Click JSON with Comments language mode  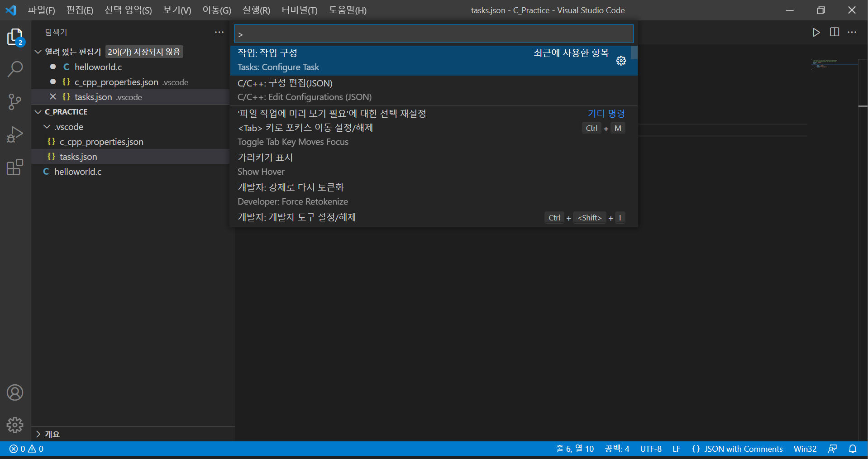click(737, 449)
